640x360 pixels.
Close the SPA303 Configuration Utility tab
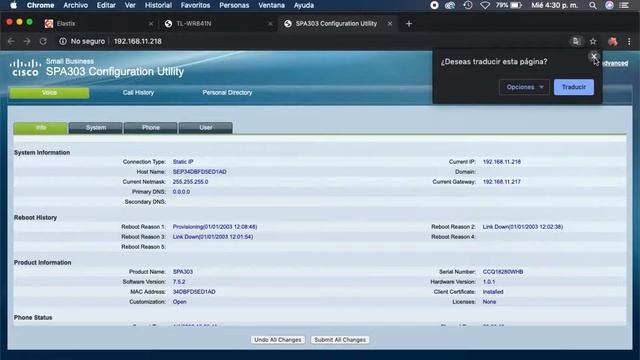tap(390, 24)
